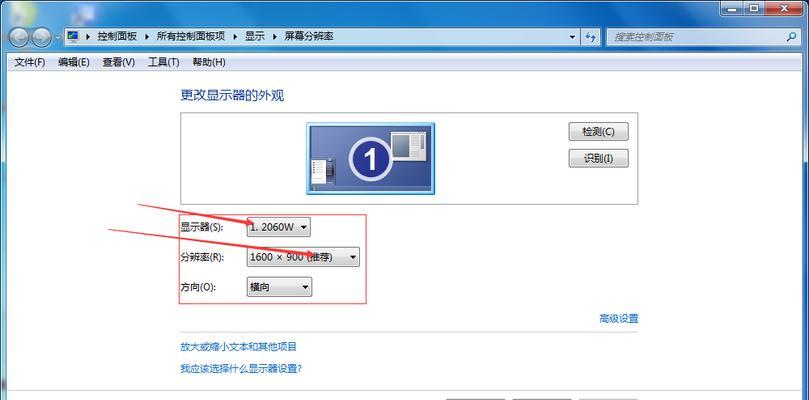
Task: Open the recent pages dropdown next to Forward
Action: pyautogui.click(x=57, y=37)
